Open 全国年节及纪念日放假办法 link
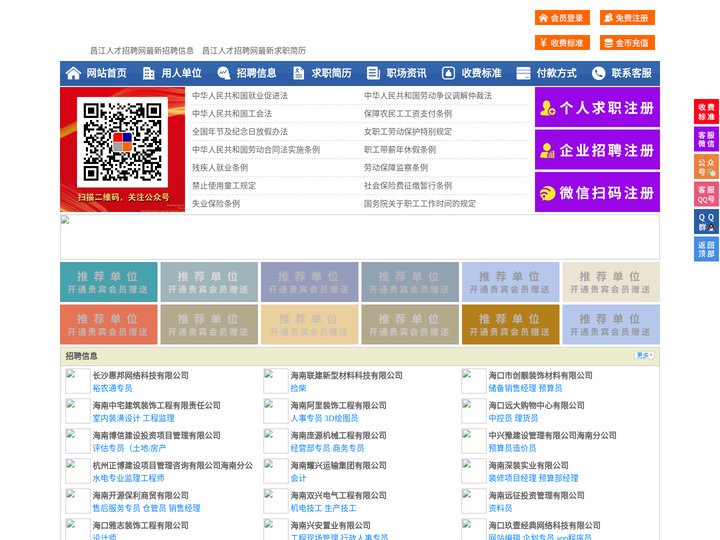Viewport: 720px width, 540px height. click(240, 132)
